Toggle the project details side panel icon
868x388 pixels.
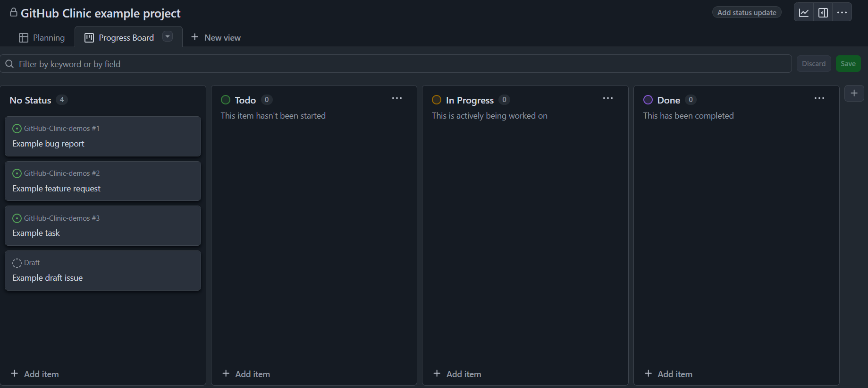823,13
